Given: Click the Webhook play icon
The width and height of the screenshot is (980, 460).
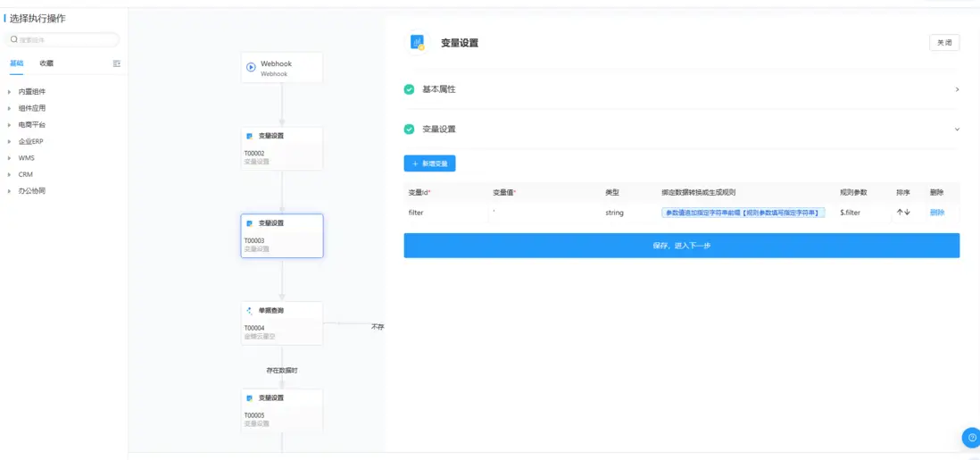Looking at the screenshot, I should coord(252,67).
